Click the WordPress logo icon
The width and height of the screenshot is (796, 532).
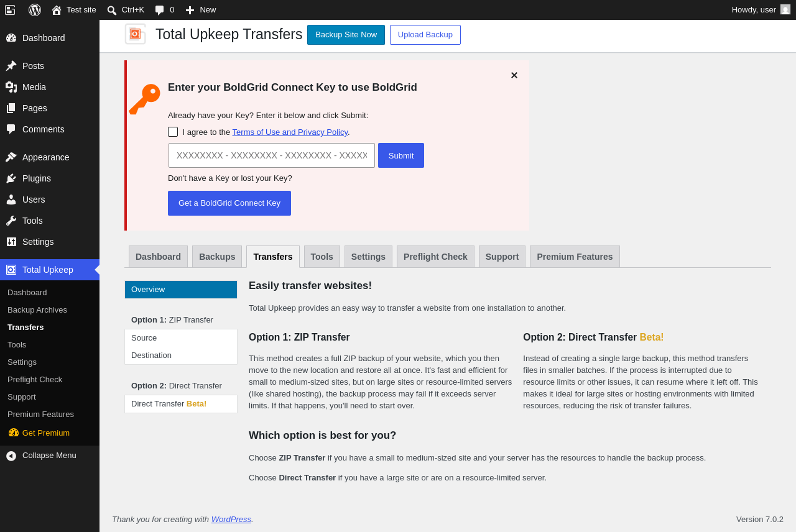[35, 10]
